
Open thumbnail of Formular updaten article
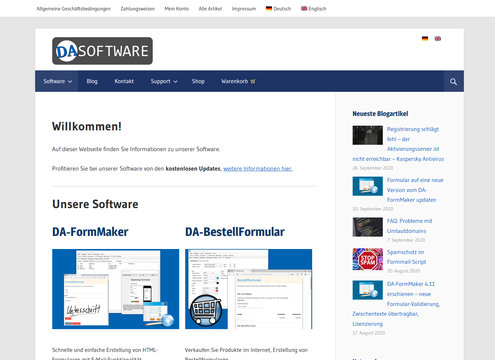pos(368,186)
